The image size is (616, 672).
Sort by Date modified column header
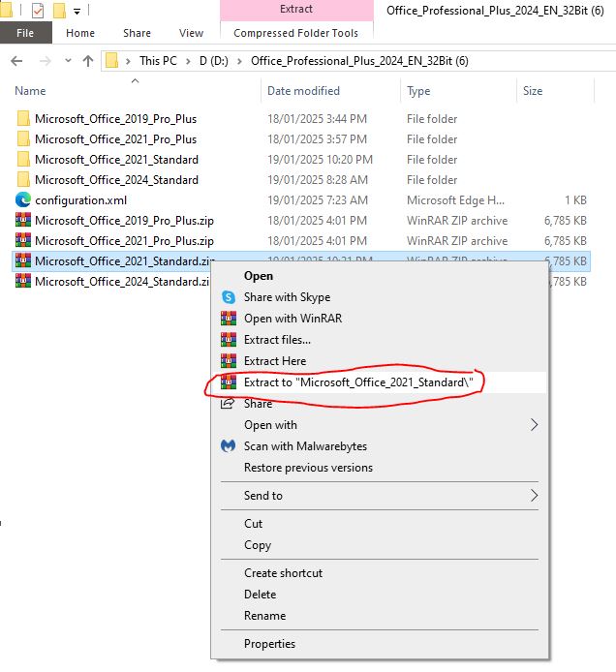tap(303, 91)
